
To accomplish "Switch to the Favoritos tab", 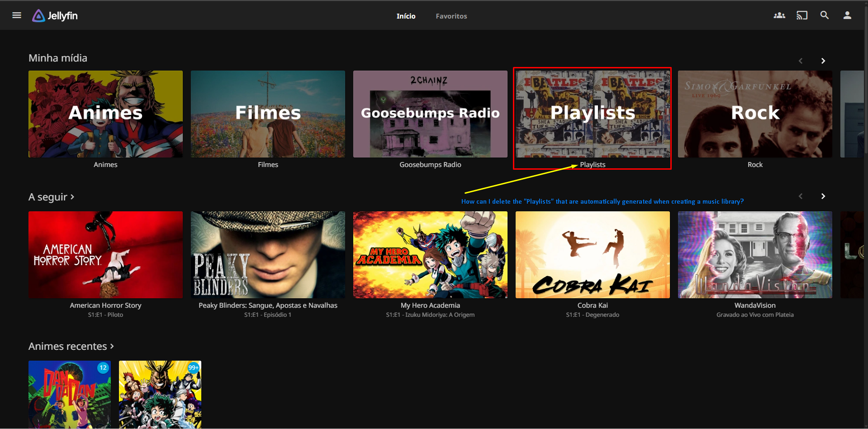I will pos(451,16).
